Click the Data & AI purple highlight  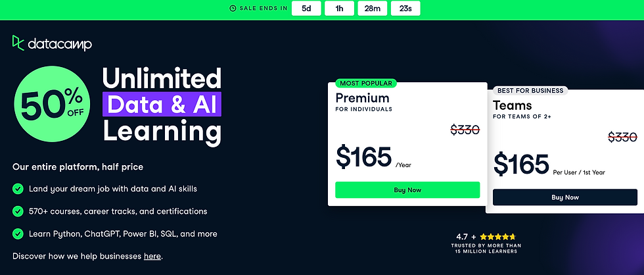point(162,104)
